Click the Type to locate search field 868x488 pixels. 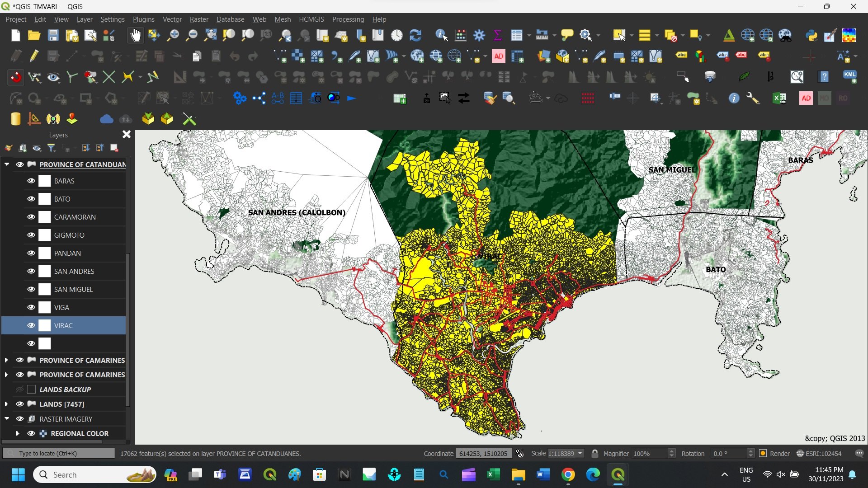click(59, 453)
